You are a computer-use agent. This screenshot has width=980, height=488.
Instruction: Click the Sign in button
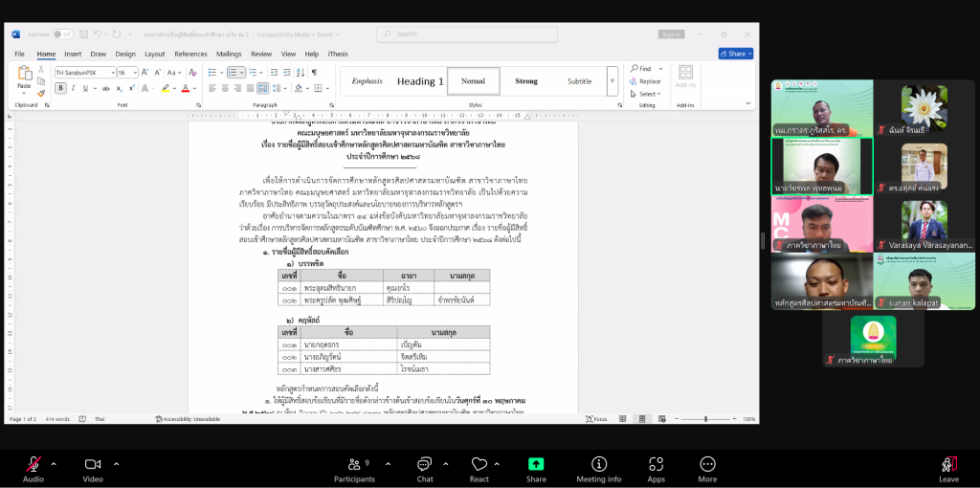671,34
